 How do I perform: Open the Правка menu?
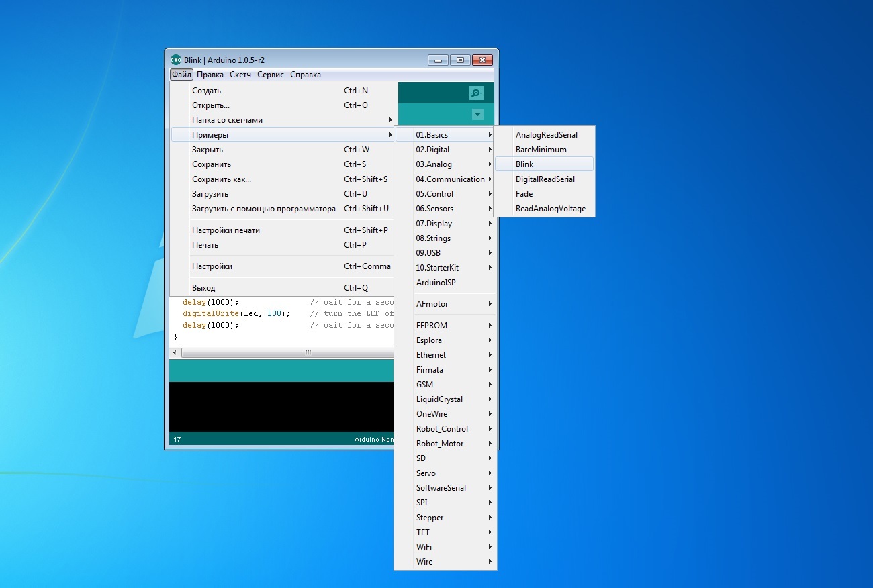coord(210,75)
